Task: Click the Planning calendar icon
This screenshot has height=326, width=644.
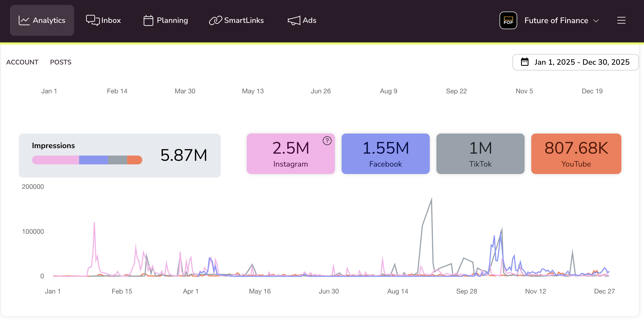Action: coord(148,20)
